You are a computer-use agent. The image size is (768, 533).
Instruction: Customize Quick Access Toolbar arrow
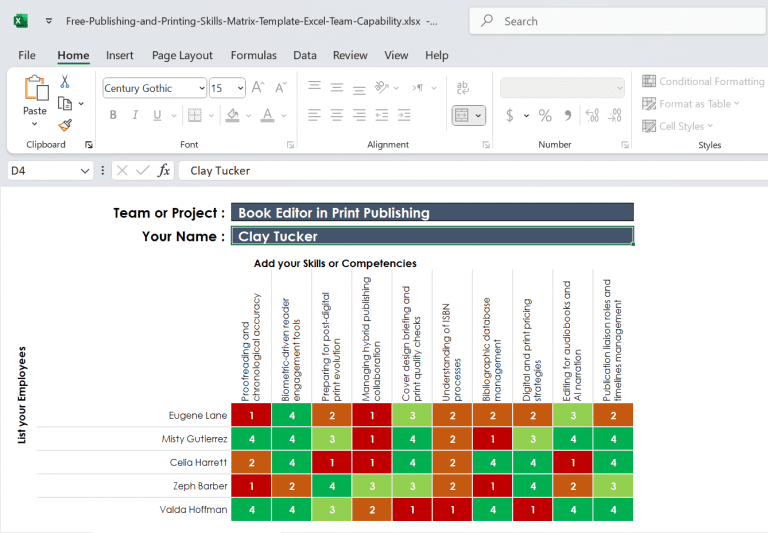coord(49,21)
